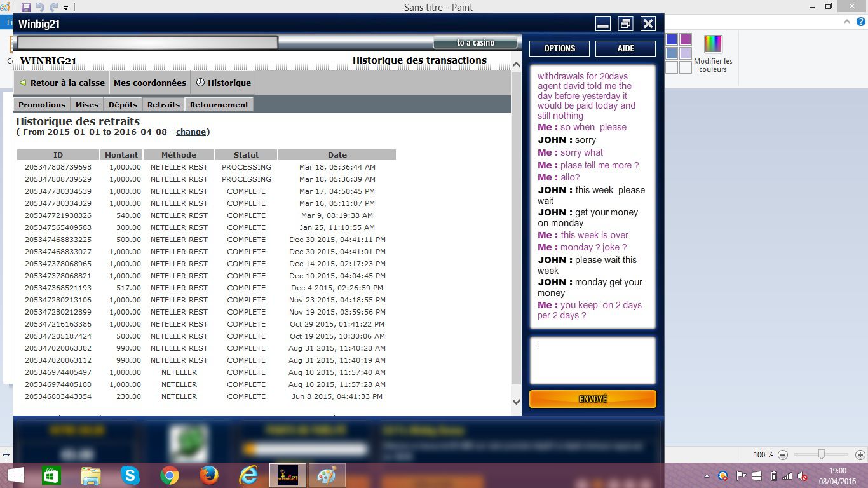Click the date Mar 17, 04:50:45 PM
Screen dimensions: 868x488
tap(337, 191)
